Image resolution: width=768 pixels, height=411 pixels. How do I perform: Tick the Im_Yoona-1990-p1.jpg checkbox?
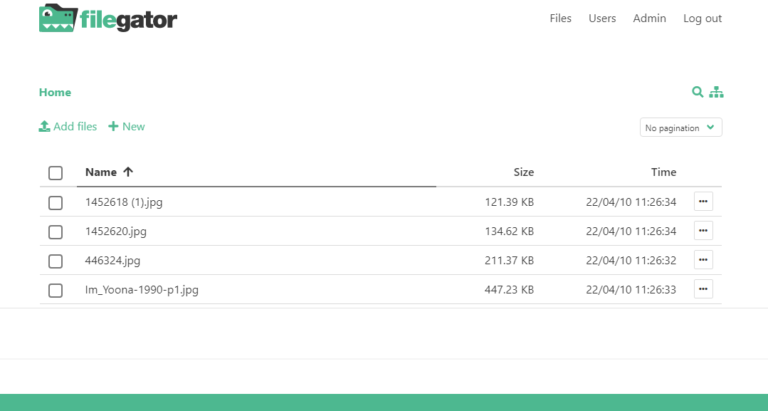[56, 291]
